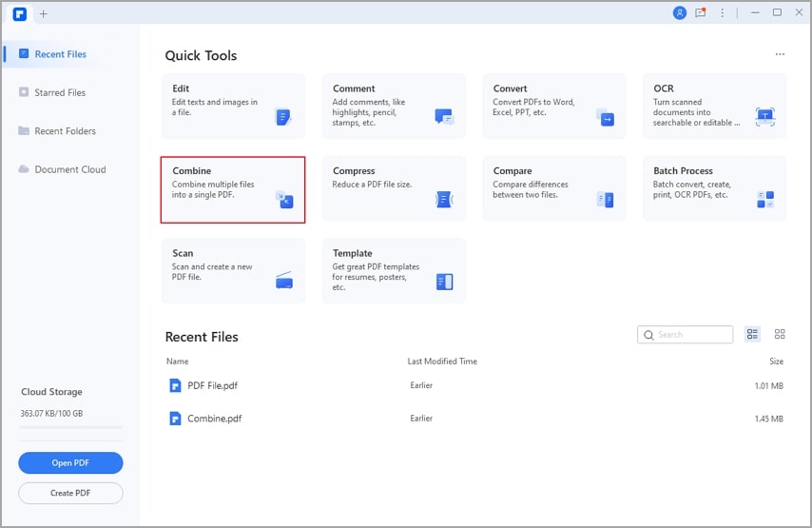
Task: Open the Compress card title
Action: click(x=354, y=171)
